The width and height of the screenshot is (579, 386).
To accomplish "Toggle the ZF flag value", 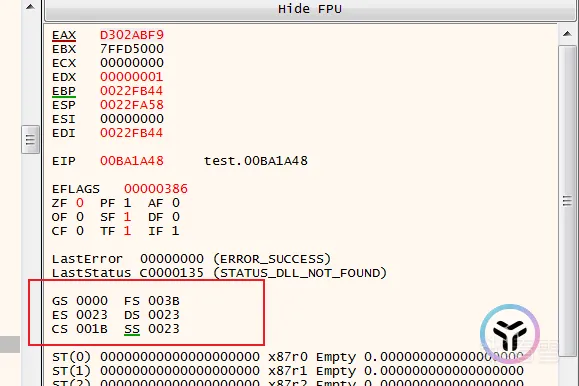I will [80, 203].
